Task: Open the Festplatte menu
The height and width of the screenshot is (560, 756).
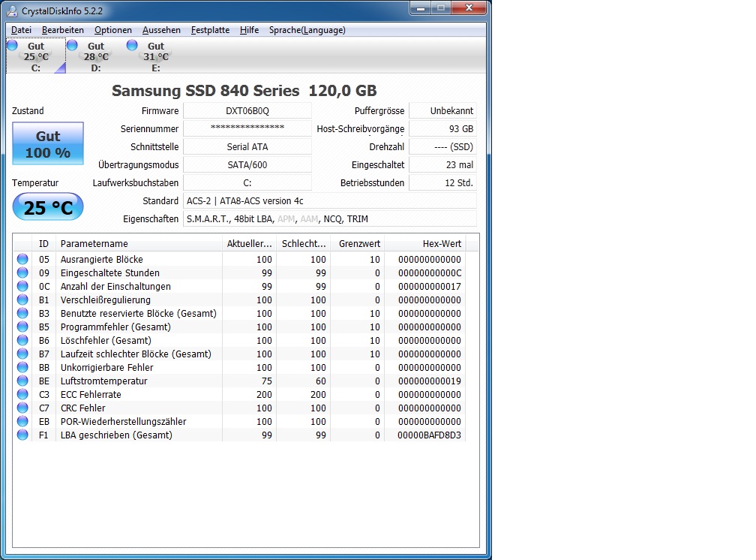Action: (x=210, y=30)
